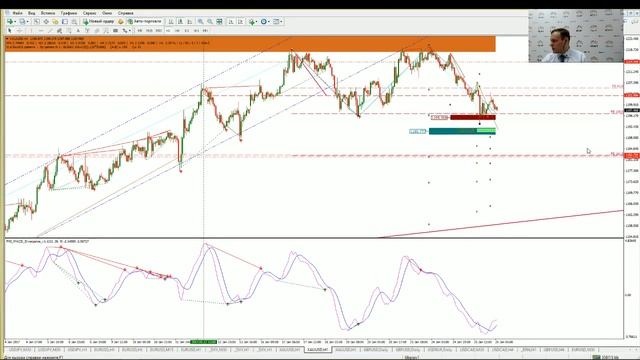The image size is (640, 360).
Task: Open the Вставка menu
Action: tap(48, 13)
